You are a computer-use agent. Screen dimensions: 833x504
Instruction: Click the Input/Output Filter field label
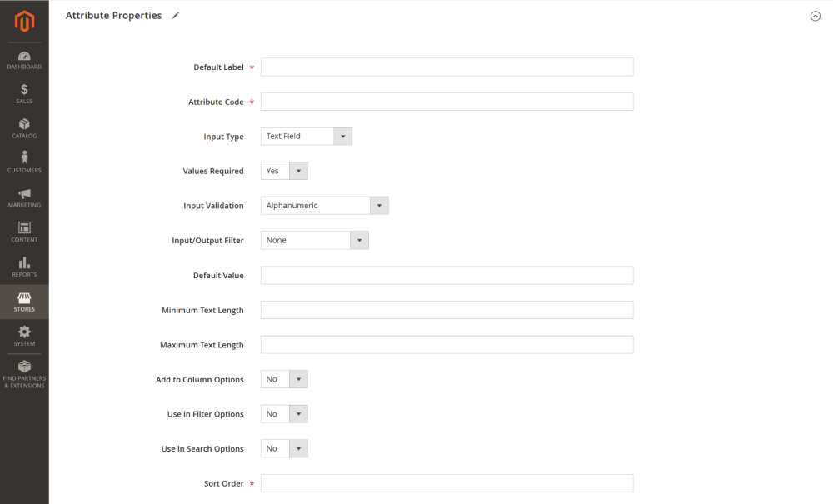coord(207,241)
